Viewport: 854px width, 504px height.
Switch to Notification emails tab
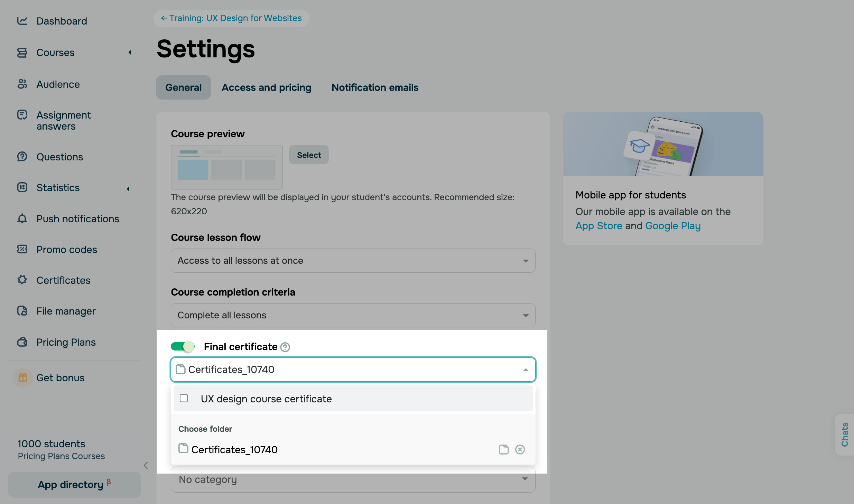coord(375,87)
